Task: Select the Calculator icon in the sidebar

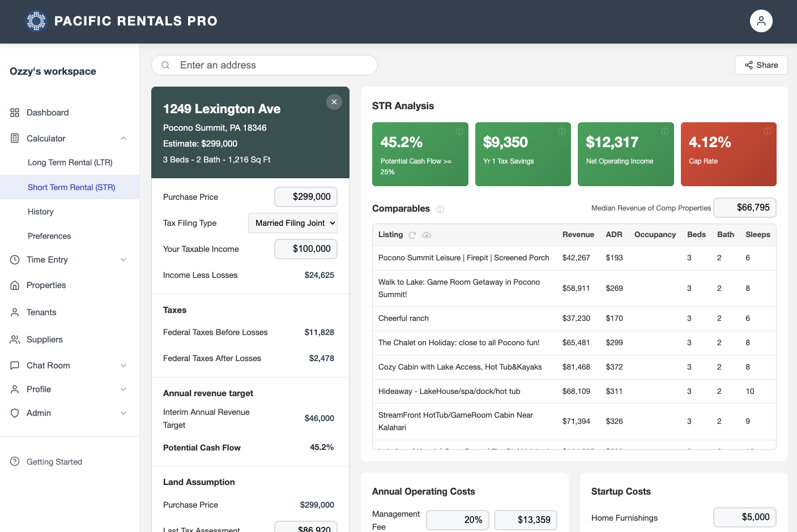Action: click(14, 138)
